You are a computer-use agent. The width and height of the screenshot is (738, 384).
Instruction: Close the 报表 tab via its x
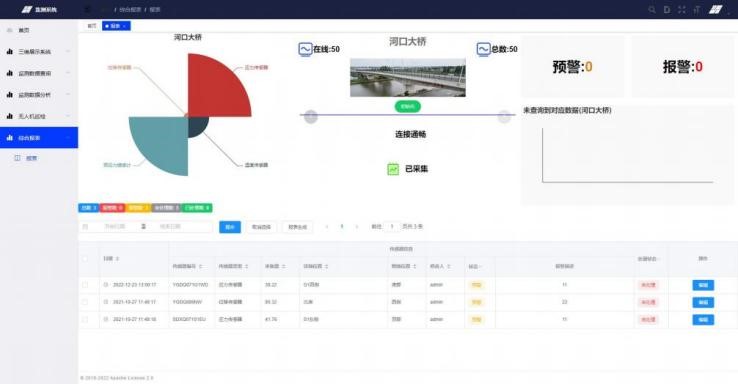(124, 26)
